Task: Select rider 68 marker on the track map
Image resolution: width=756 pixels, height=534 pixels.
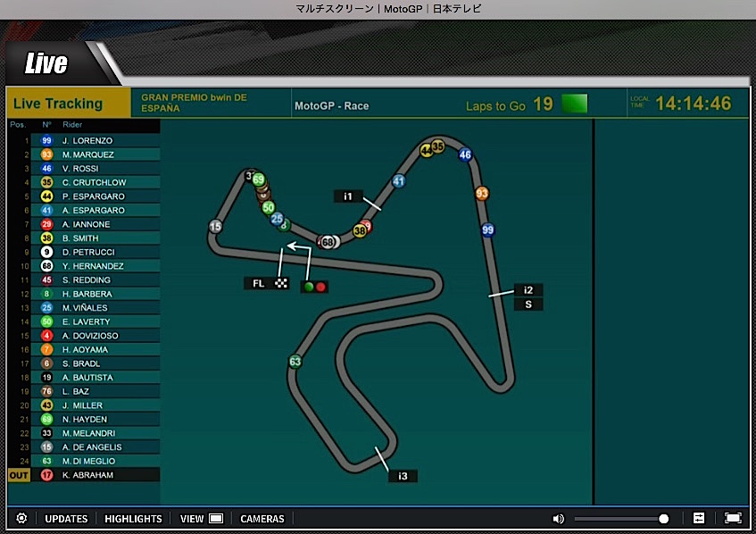Action: pos(328,242)
